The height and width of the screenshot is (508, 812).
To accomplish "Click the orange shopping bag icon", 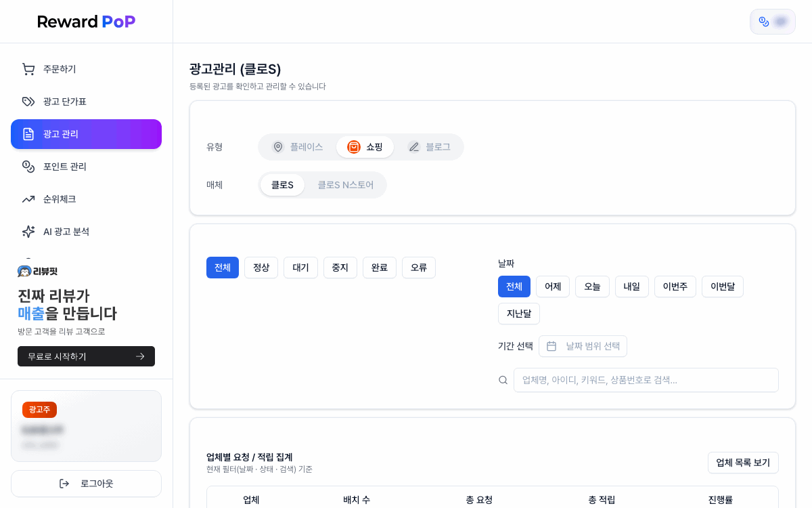I will (354, 147).
